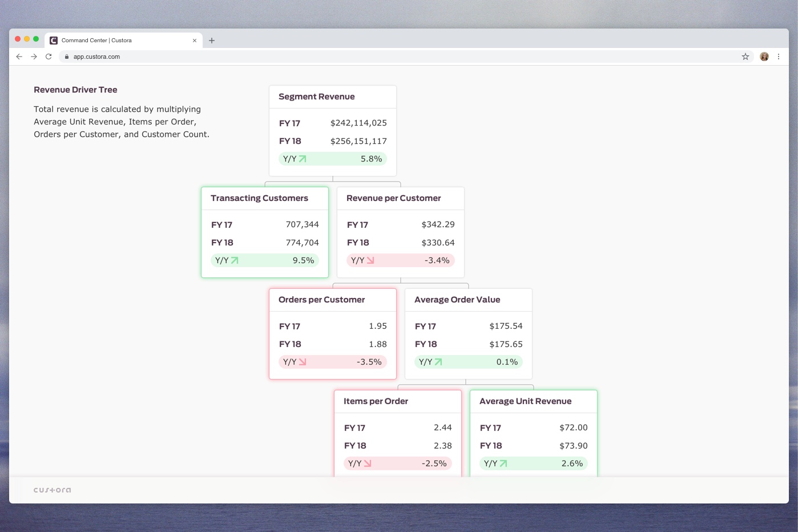
Task: Click the 2.38 Items per Order value
Action: coord(443,446)
